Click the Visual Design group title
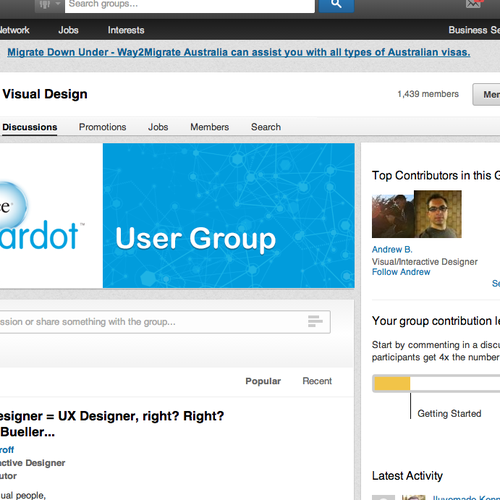The image size is (500, 500). coord(45,94)
